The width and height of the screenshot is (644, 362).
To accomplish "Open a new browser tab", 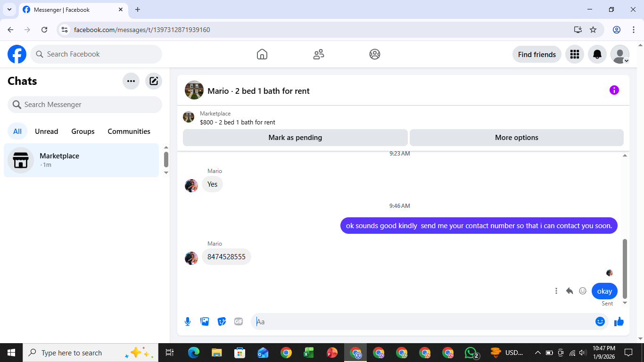I will click(x=138, y=9).
